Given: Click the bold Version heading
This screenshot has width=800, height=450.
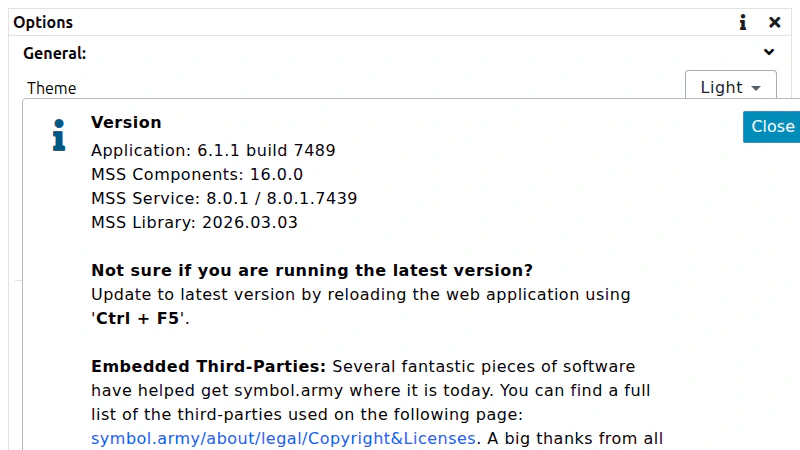Looking at the screenshot, I should pos(126,122).
